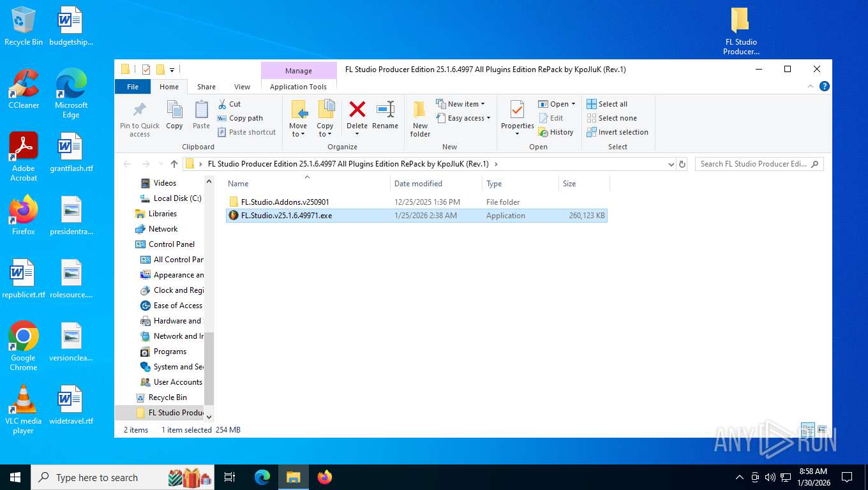Open the File menu tab
Image resolution: width=868 pixels, height=490 pixels.
133,87
